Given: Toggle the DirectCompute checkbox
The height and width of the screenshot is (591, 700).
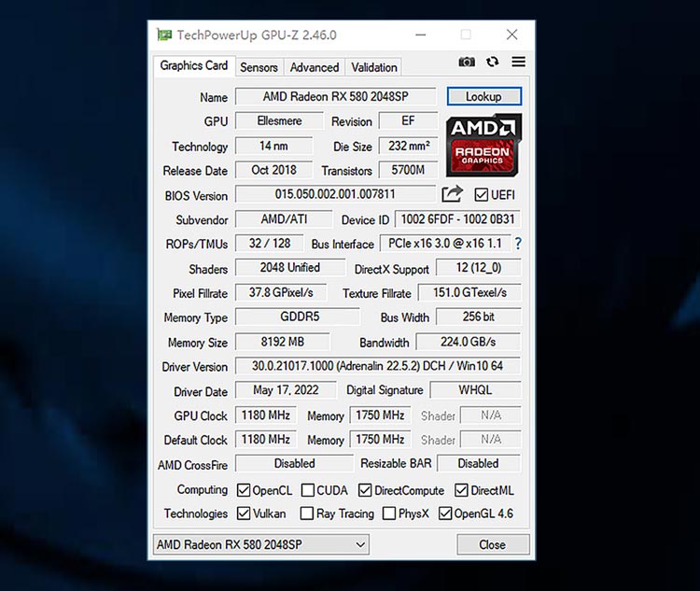Looking at the screenshot, I should 365,490.
